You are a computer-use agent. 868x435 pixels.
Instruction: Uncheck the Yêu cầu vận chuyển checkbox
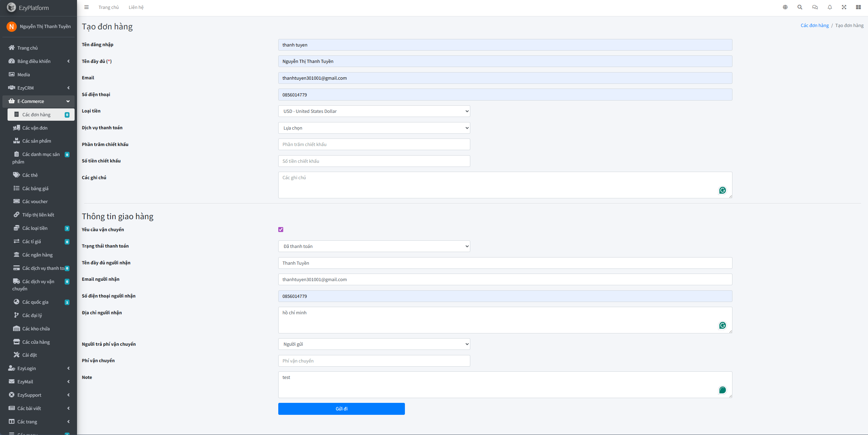281,229
